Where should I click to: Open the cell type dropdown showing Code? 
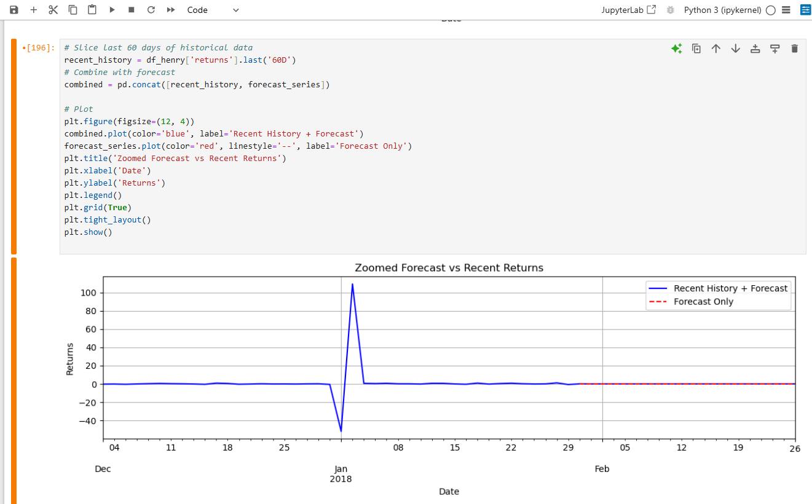[x=213, y=10]
